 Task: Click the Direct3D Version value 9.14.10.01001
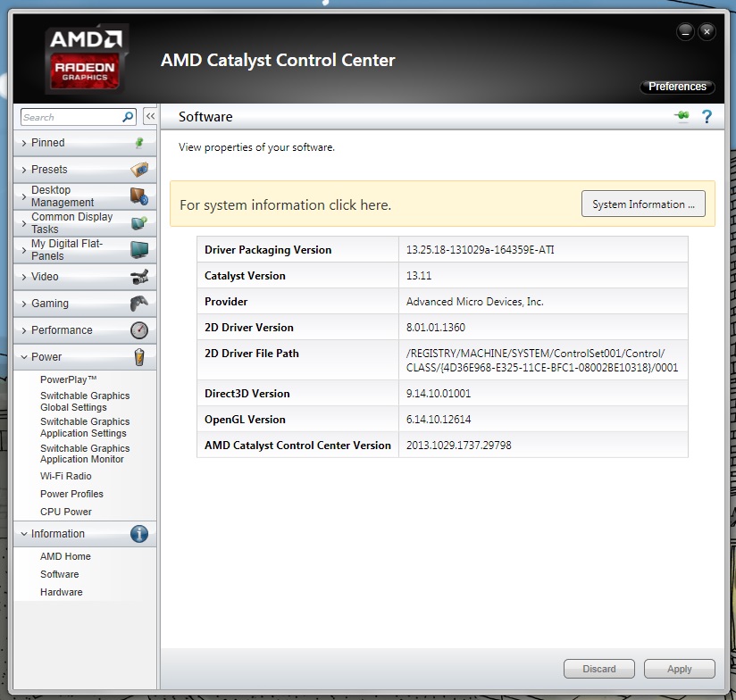pos(439,394)
